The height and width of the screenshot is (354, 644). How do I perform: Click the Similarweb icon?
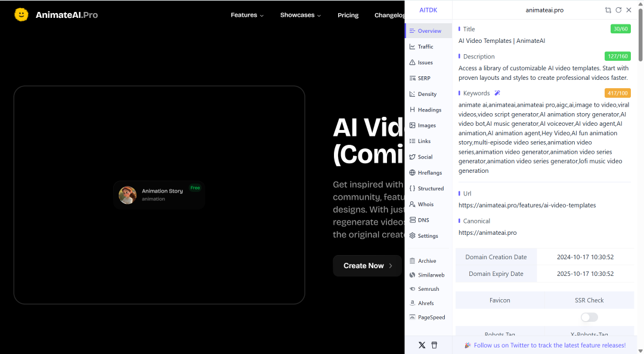click(x=413, y=275)
